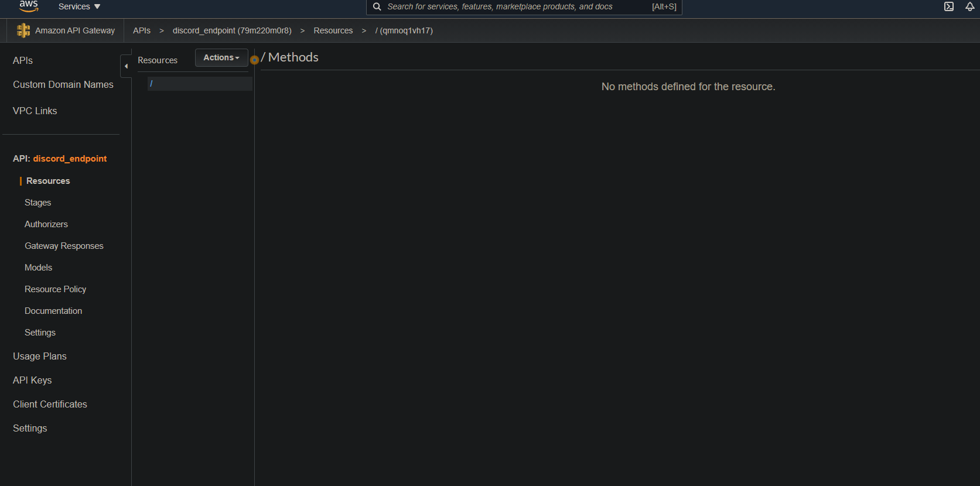Click the Resources breadcrumb link

click(333, 30)
